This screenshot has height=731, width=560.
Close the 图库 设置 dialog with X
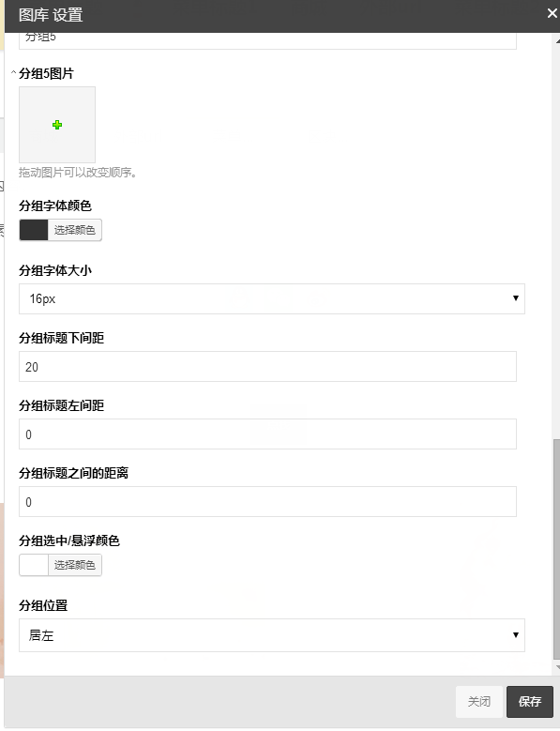[x=552, y=13]
